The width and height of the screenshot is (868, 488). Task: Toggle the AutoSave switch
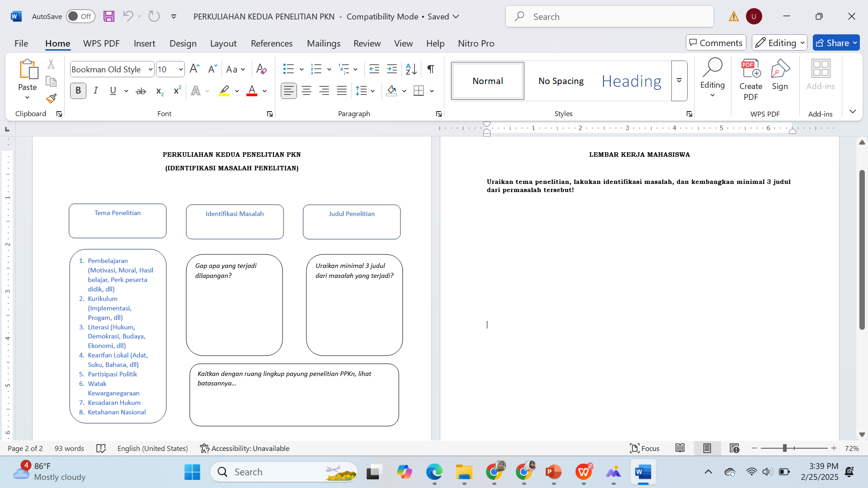(x=80, y=16)
